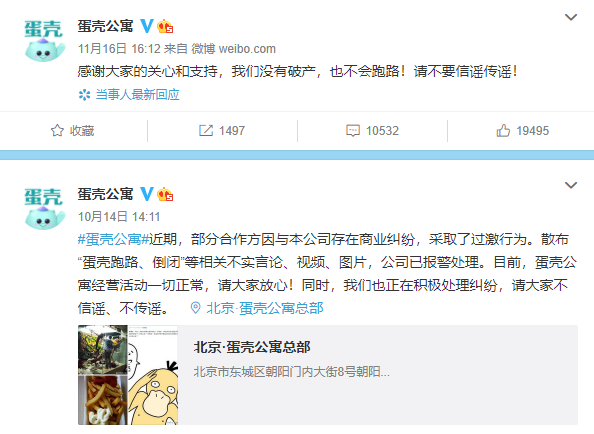The width and height of the screenshot is (594, 434).
Task: Click the blue verified V badge on first post
Action: (147, 26)
